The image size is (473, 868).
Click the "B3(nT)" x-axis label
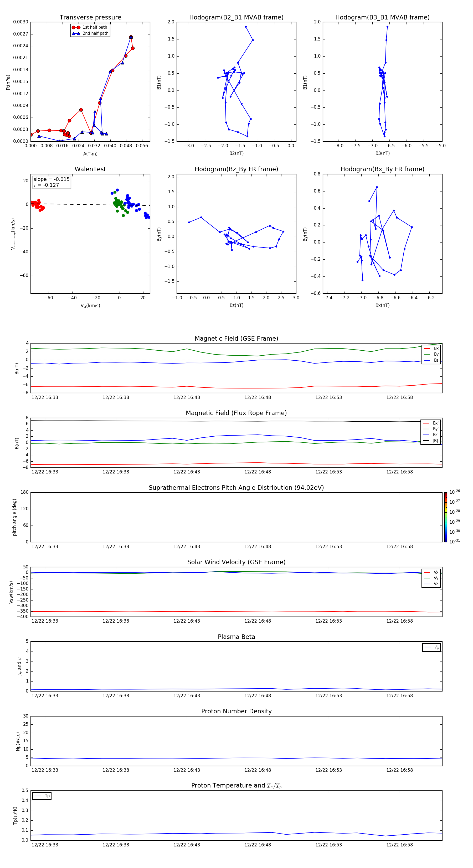[x=382, y=153]
